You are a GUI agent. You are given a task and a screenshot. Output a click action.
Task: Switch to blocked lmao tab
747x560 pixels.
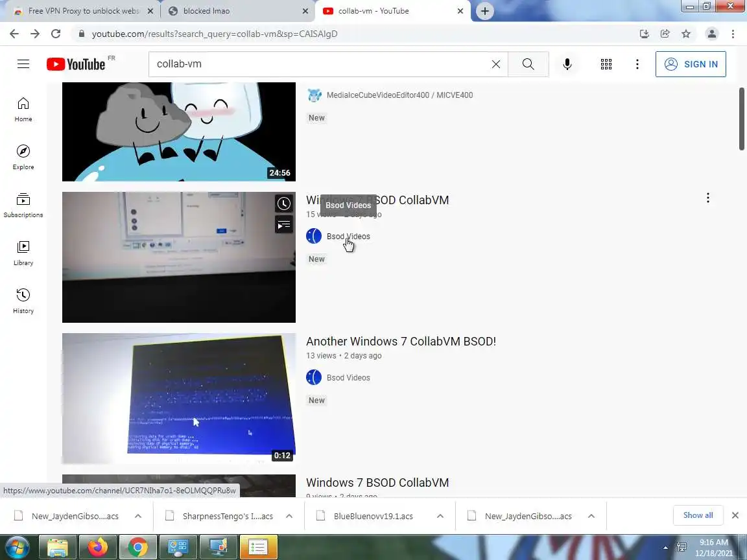(x=237, y=11)
